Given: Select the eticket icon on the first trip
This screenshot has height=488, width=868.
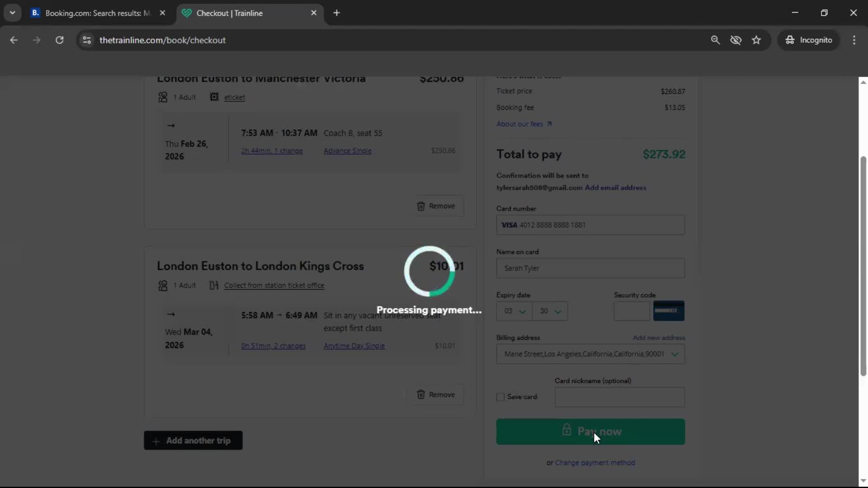Looking at the screenshot, I should (214, 97).
